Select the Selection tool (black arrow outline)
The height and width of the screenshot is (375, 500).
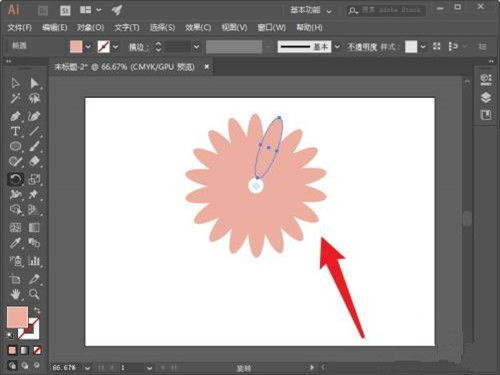15,83
